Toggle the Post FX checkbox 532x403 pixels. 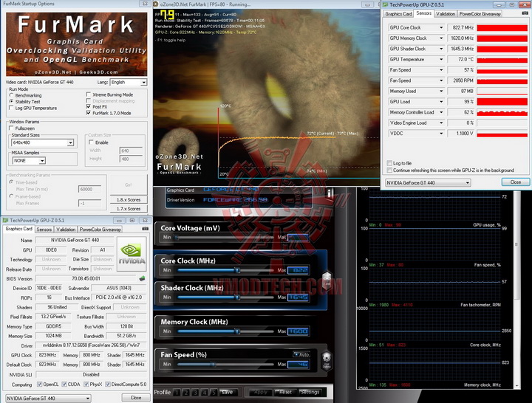coord(89,106)
